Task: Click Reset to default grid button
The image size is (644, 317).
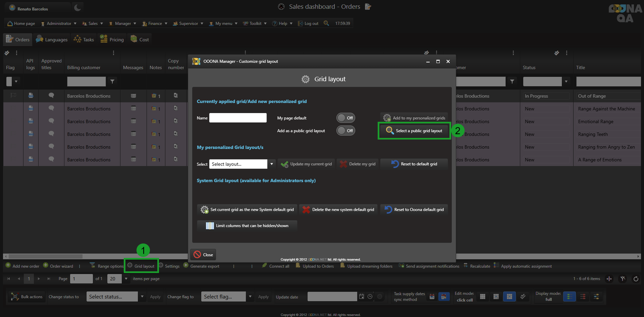Action: point(414,164)
